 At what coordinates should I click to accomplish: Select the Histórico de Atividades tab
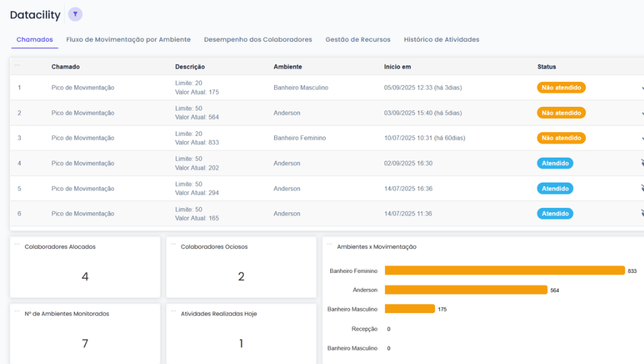point(441,40)
